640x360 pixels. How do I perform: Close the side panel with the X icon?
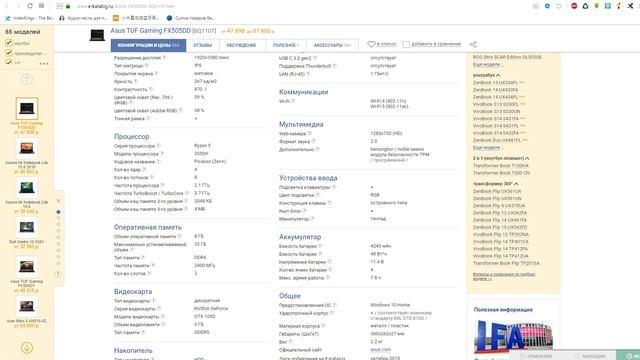tap(58, 201)
